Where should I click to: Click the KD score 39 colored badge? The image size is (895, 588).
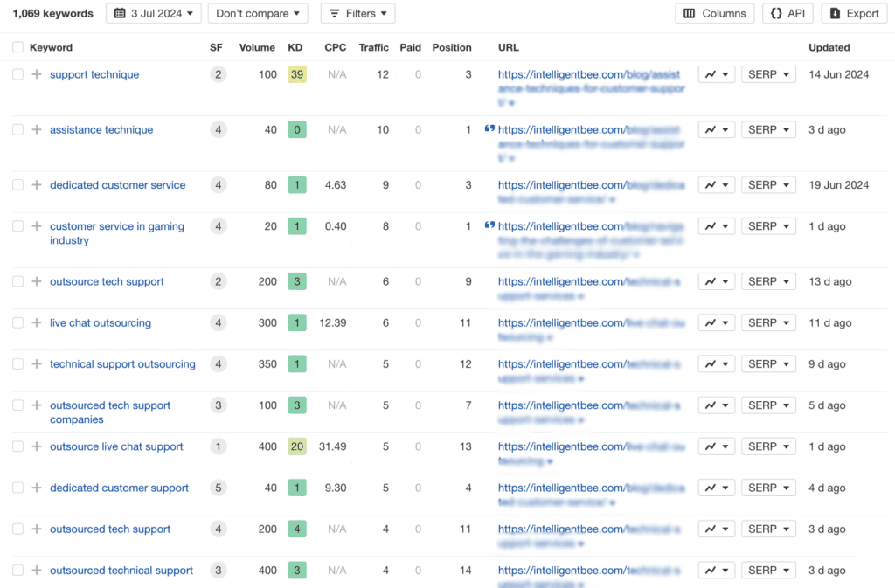pos(297,75)
